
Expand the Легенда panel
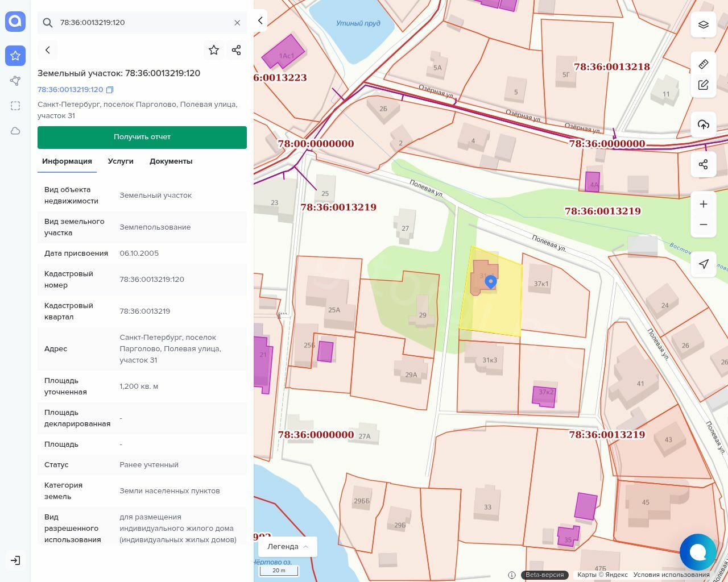(x=288, y=547)
